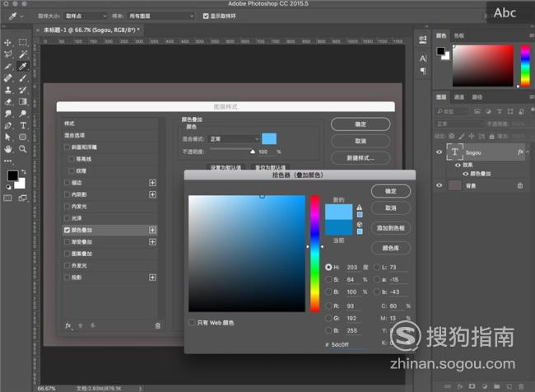Toggle 显示取样环 checkbox in options bar

pos(206,16)
